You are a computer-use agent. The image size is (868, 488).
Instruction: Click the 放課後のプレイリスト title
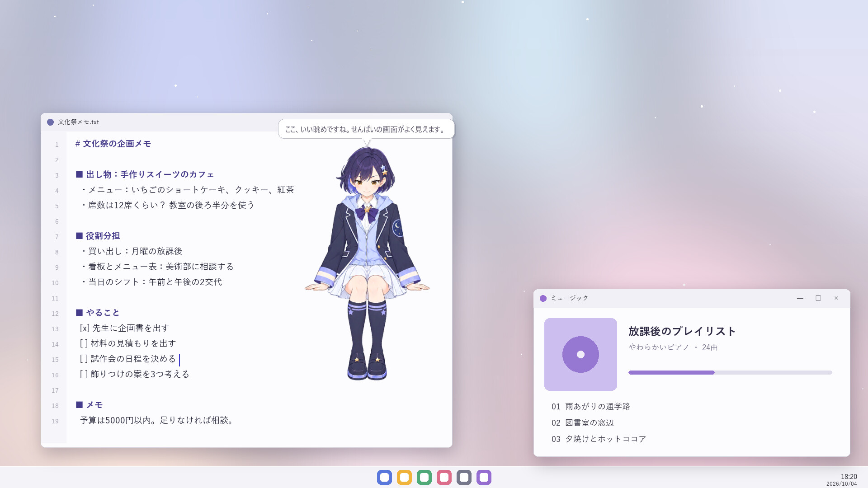(x=682, y=331)
